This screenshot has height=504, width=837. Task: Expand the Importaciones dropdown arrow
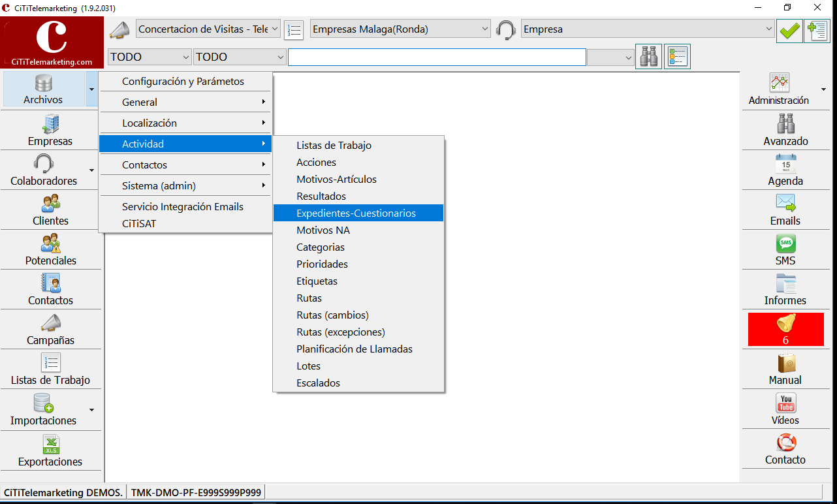click(91, 410)
